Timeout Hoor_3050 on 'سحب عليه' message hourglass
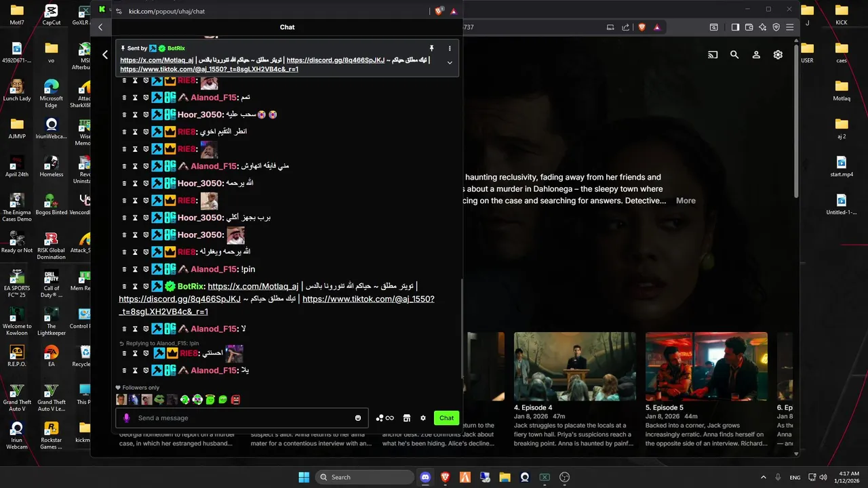 point(135,115)
